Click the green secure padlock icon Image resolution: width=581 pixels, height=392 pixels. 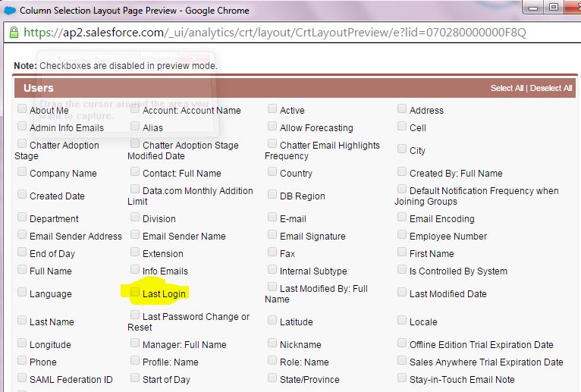point(13,33)
